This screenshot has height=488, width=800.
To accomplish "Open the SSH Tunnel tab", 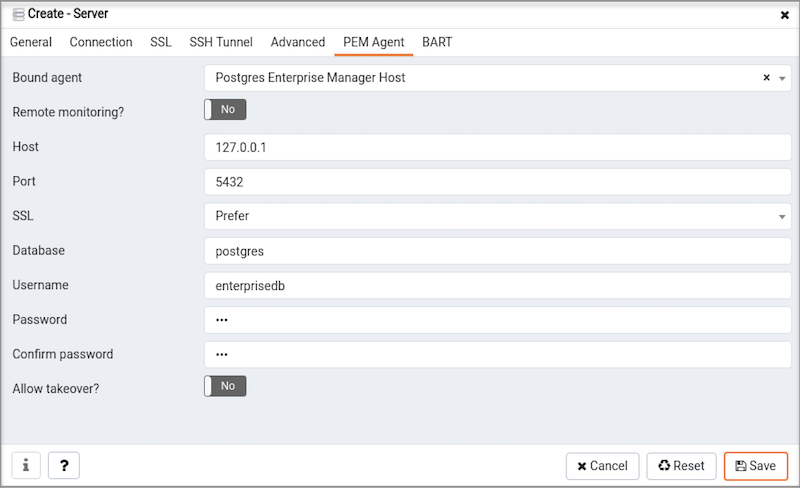I will 221,42.
